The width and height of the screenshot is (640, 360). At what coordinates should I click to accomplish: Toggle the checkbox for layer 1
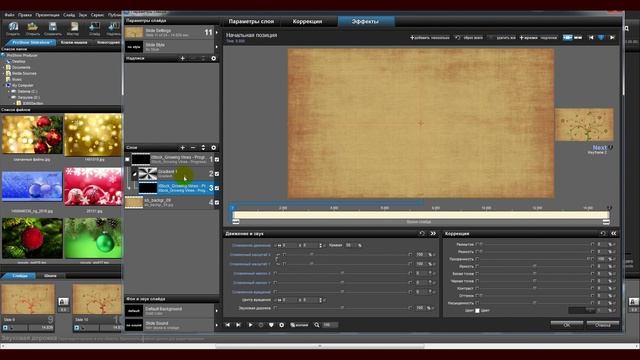(217, 160)
